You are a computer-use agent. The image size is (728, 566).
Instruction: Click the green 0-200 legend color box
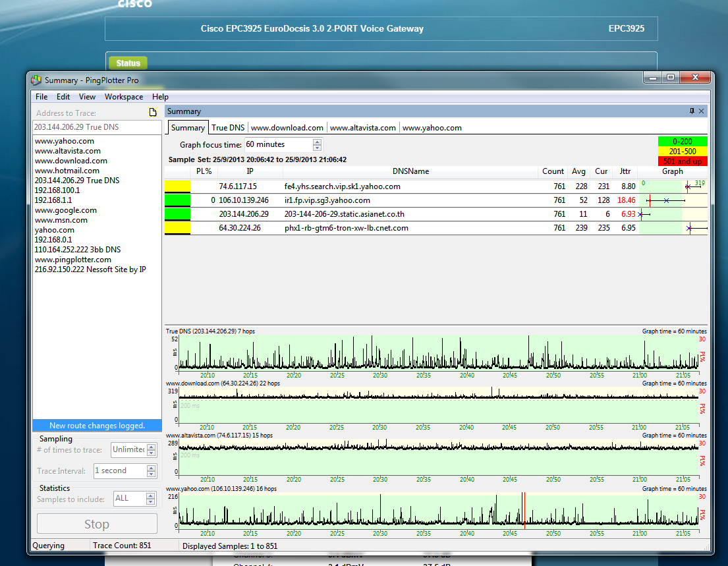[682, 141]
